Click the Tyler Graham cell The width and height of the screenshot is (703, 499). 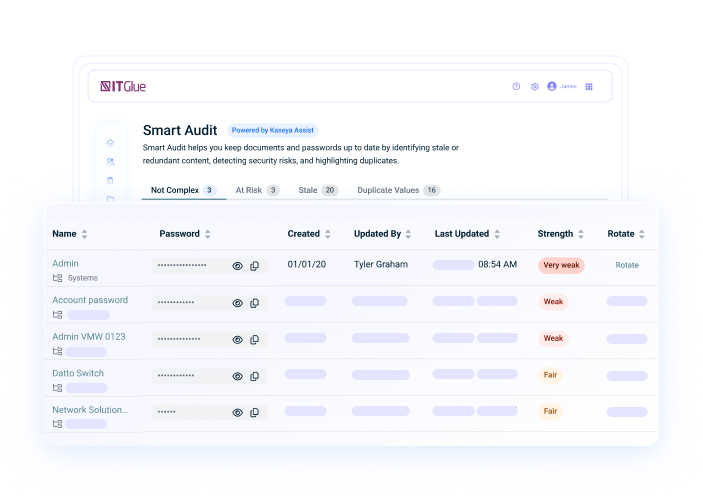point(381,265)
